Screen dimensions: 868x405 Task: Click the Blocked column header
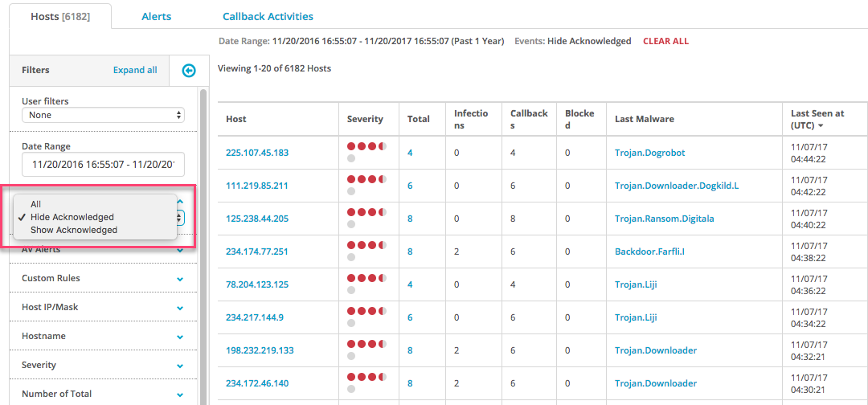579,119
